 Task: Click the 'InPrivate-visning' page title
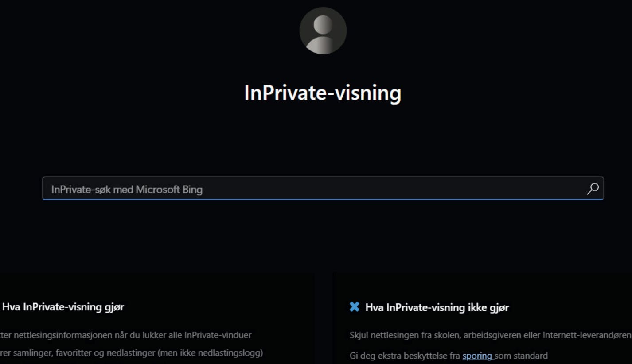coord(323,93)
